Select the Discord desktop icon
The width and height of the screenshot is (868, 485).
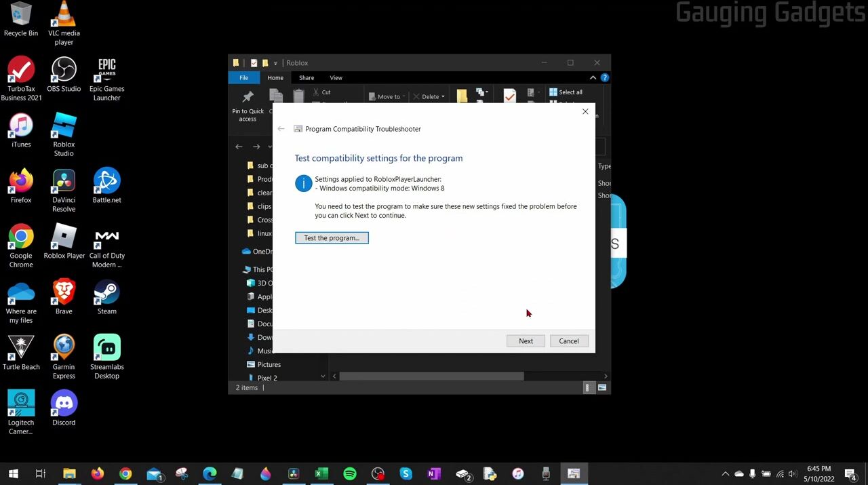[x=64, y=409]
